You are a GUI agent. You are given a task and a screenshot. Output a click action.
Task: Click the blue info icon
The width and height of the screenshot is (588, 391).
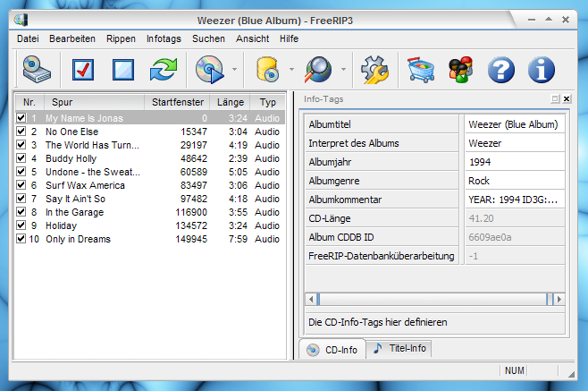tap(542, 70)
